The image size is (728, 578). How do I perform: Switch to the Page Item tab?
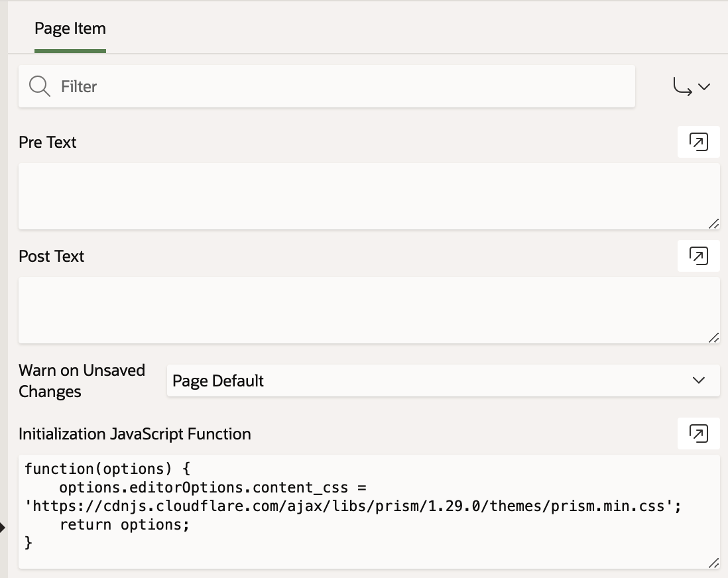pos(70,29)
